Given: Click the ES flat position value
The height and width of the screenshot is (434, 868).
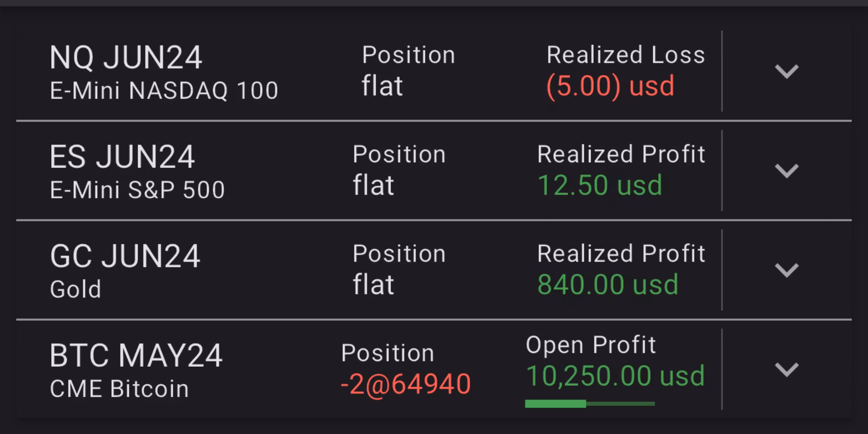Looking at the screenshot, I should tap(373, 185).
